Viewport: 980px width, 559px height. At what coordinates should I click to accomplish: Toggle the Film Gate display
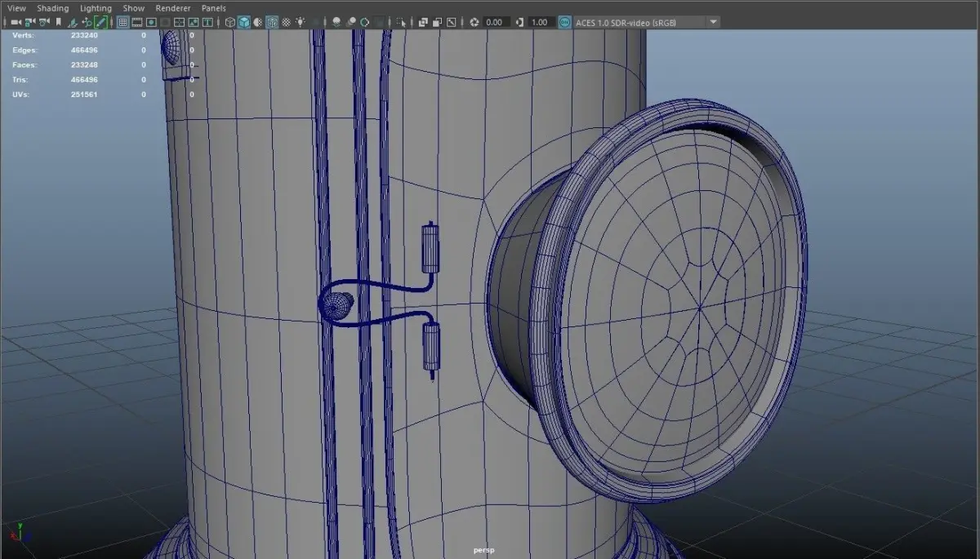pyautogui.click(x=137, y=22)
